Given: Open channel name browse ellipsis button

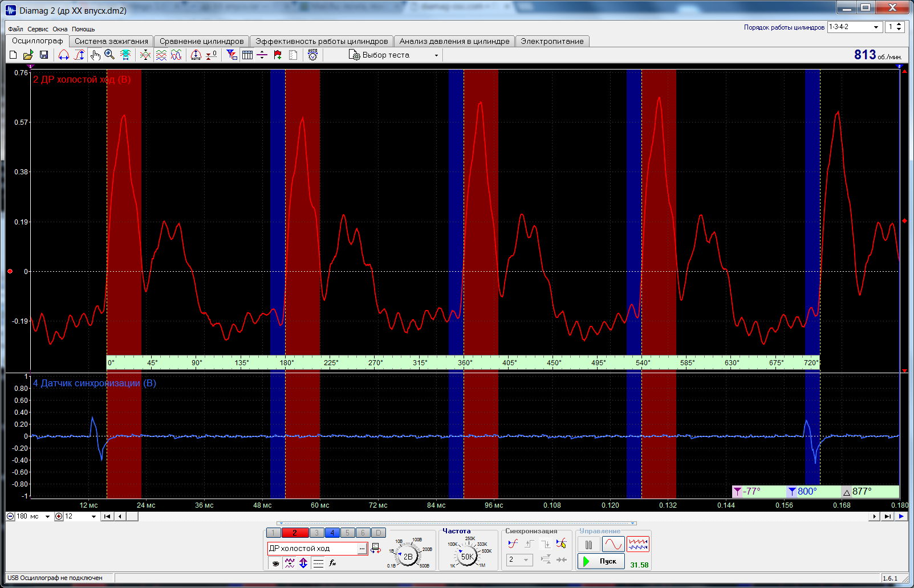Looking at the screenshot, I should (x=362, y=548).
